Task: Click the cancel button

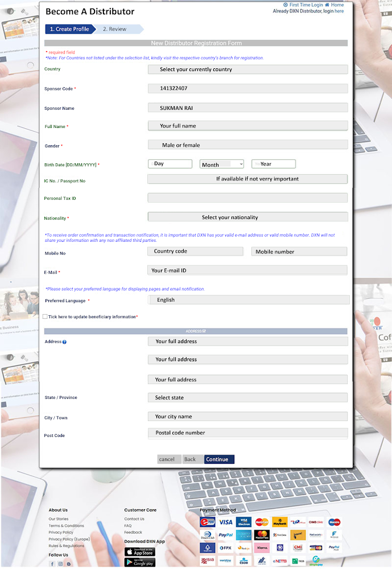Action: point(169,459)
